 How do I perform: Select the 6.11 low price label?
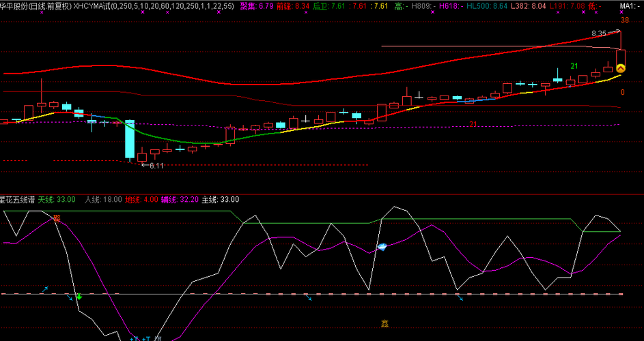pos(156,166)
